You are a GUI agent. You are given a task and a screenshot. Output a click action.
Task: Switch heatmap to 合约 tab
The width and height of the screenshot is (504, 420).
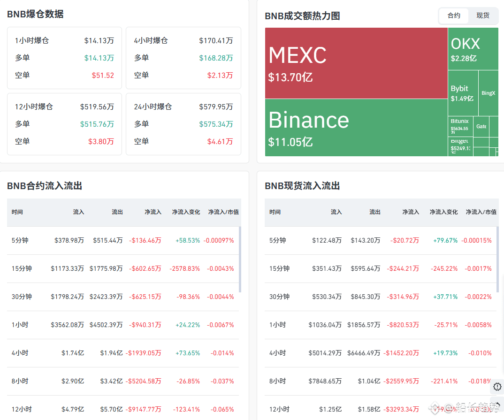(x=454, y=15)
